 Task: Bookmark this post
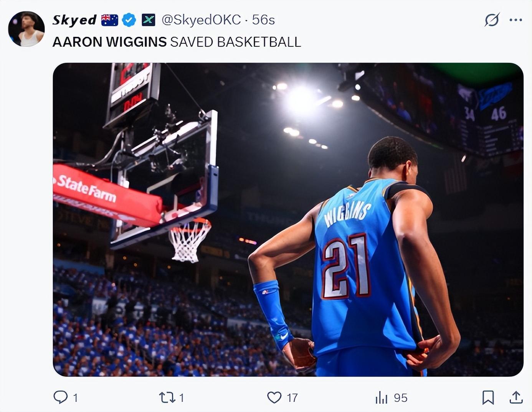click(488, 397)
